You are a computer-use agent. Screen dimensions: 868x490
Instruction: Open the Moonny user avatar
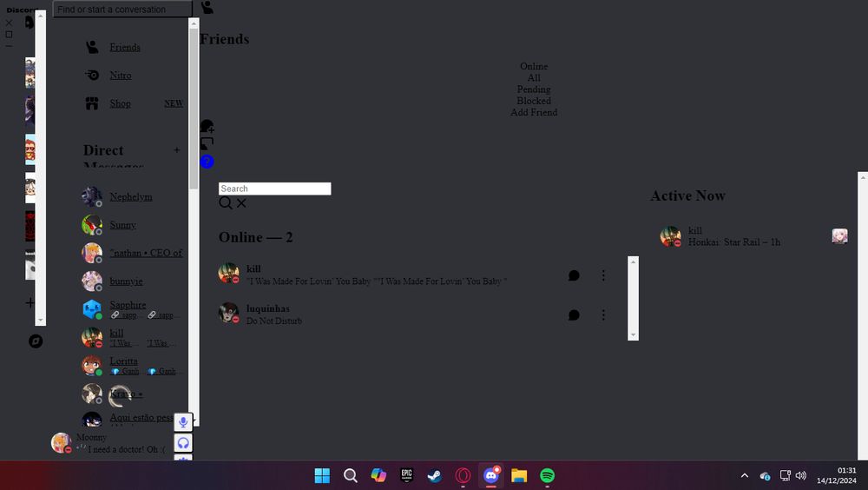[x=61, y=443]
